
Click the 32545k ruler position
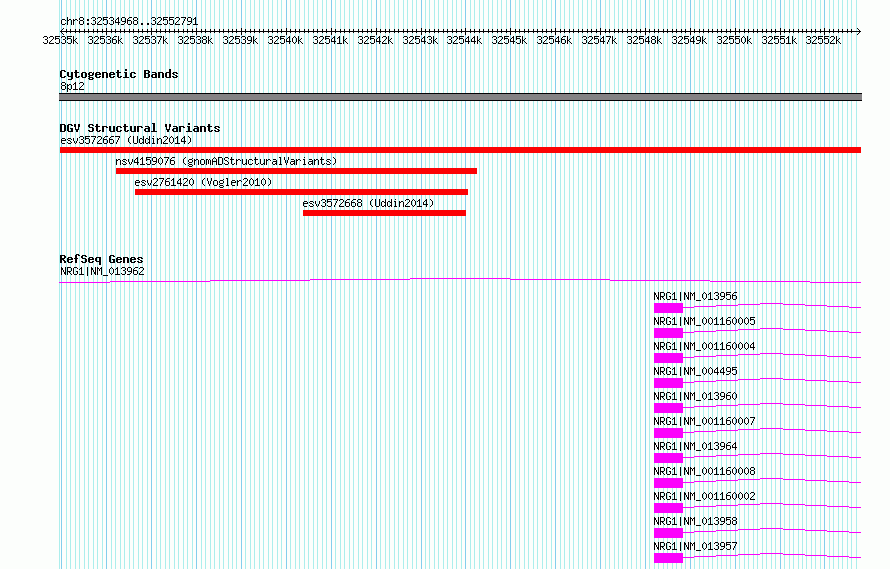click(509, 40)
